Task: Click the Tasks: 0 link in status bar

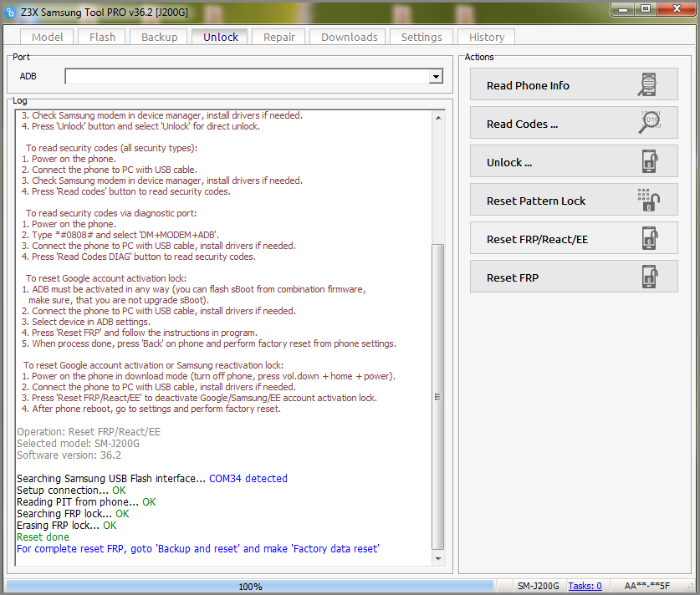Action: (x=585, y=587)
